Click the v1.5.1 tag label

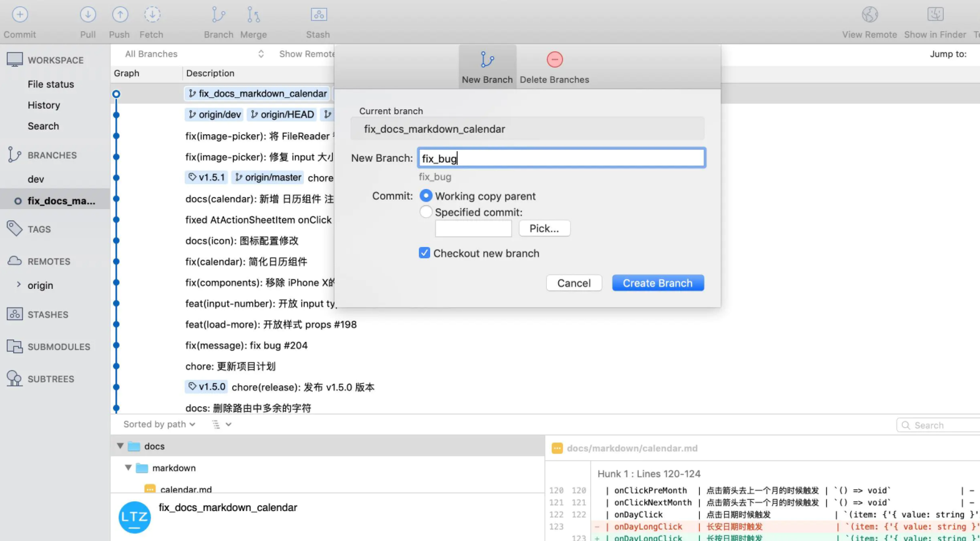coord(207,178)
